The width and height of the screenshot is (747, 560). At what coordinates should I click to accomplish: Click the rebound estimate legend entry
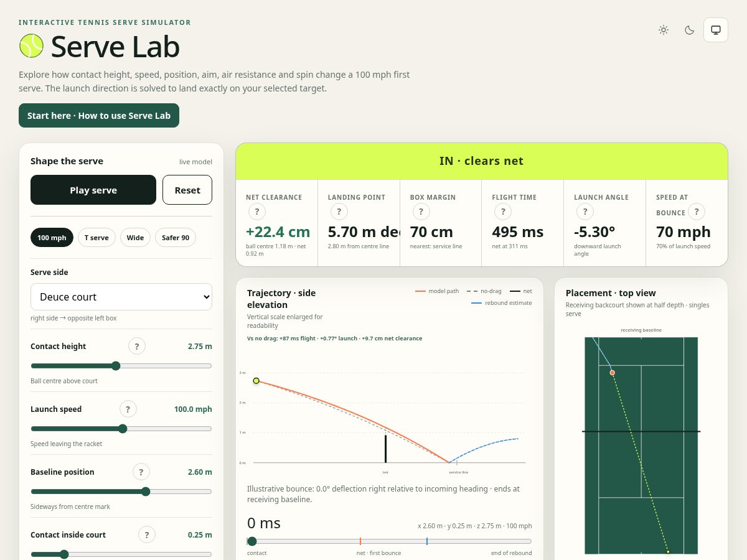click(x=502, y=303)
